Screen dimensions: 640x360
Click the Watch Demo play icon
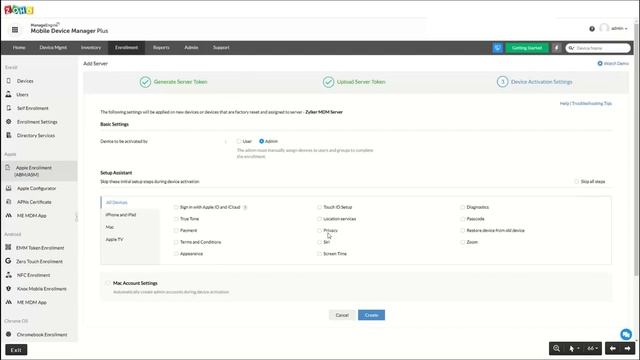pyautogui.click(x=600, y=63)
